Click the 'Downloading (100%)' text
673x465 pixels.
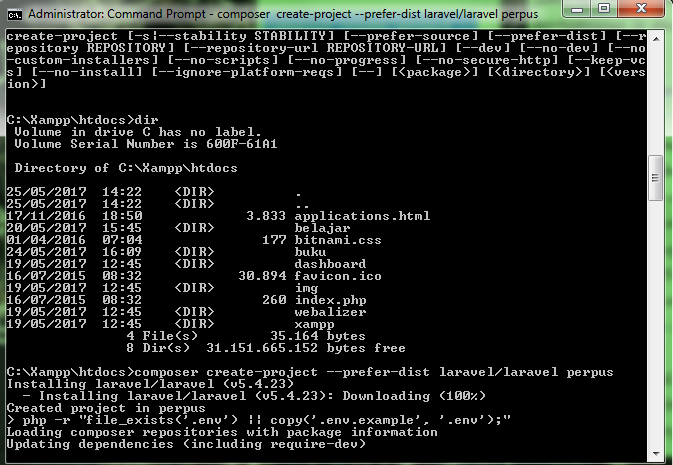pos(414,396)
